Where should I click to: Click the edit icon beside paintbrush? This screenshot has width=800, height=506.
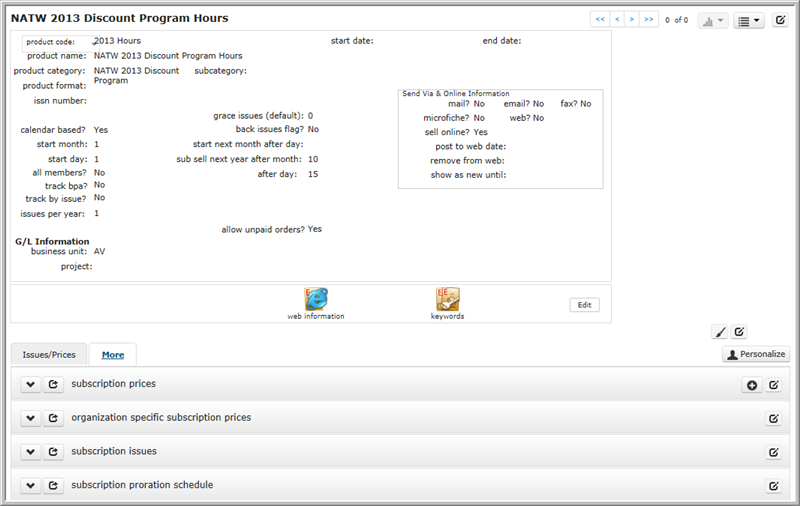click(x=739, y=332)
